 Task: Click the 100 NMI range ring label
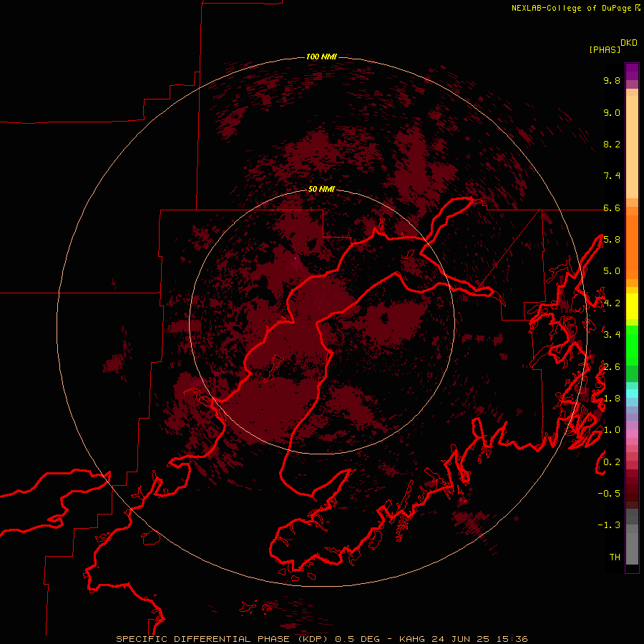point(321,57)
